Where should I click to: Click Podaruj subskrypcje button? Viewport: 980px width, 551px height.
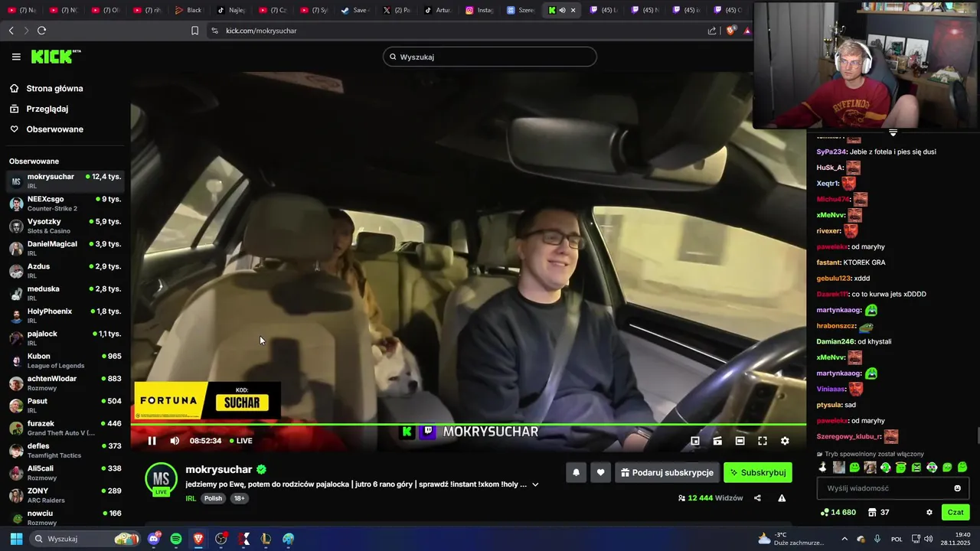(667, 473)
